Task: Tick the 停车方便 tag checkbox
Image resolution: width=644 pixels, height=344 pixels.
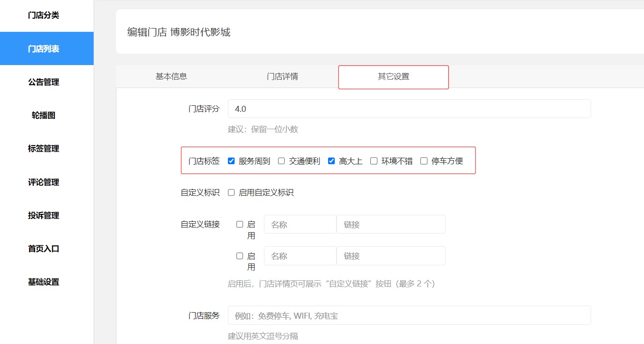Action: click(424, 161)
